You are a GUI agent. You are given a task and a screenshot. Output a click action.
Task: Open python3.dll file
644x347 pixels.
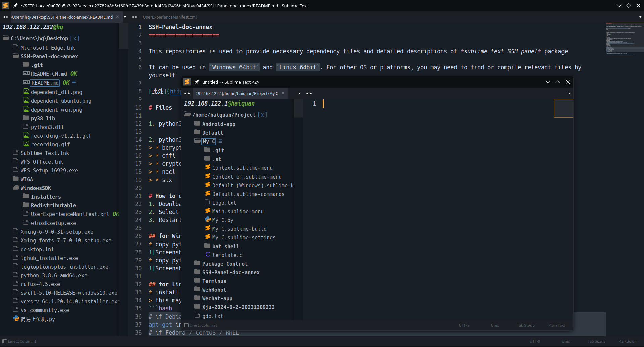[x=47, y=127]
